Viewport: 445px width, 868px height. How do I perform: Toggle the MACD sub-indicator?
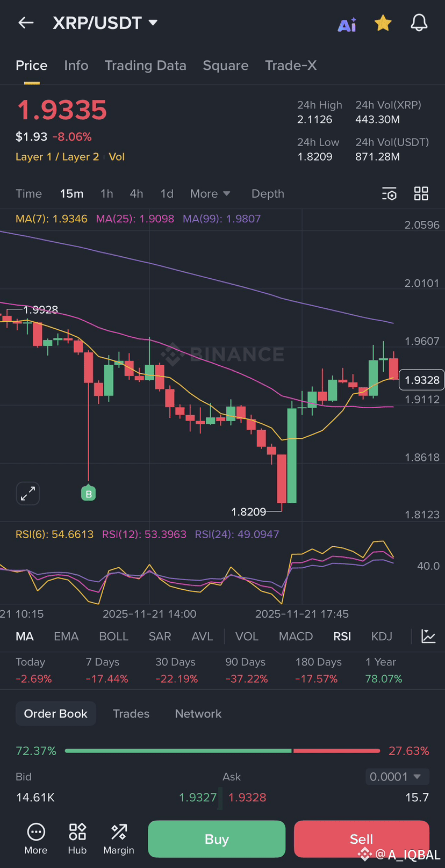296,636
